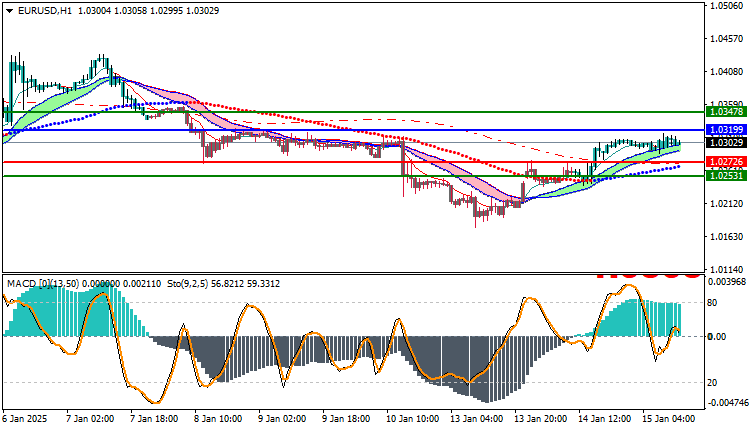
Task: Select the green 1.03478 price label
Action: (x=727, y=111)
